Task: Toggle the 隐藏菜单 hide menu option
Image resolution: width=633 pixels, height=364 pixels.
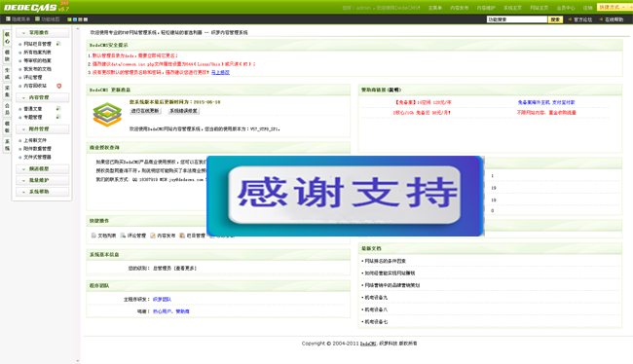Action: coord(18,18)
